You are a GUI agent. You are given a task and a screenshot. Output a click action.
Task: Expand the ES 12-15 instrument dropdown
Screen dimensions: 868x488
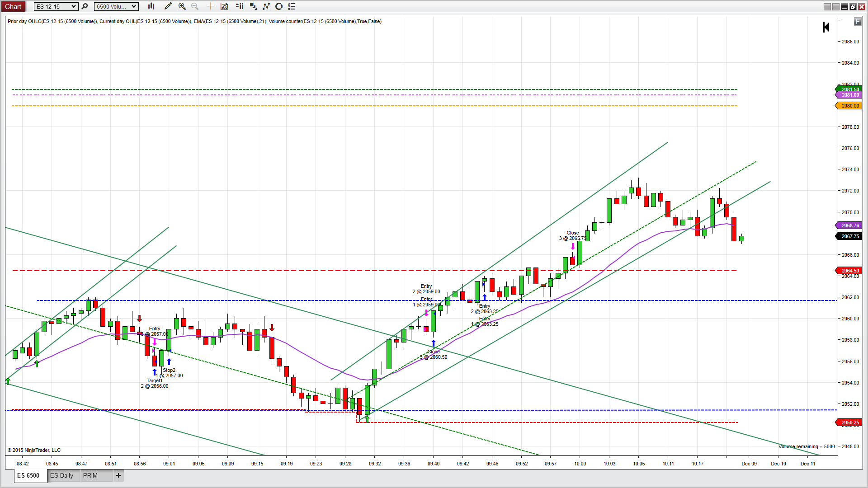pos(74,6)
